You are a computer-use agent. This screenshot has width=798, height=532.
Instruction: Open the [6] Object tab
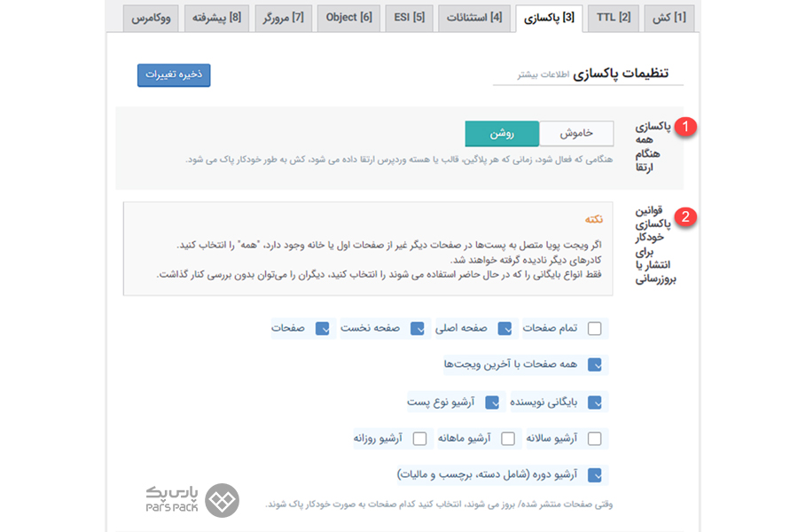pyautogui.click(x=348, y=19)
